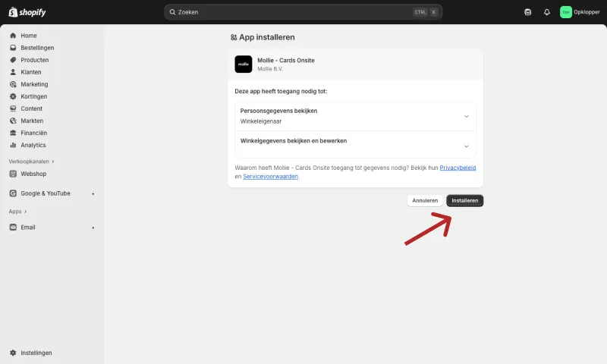Open Klanten in the sidebar

31,72
